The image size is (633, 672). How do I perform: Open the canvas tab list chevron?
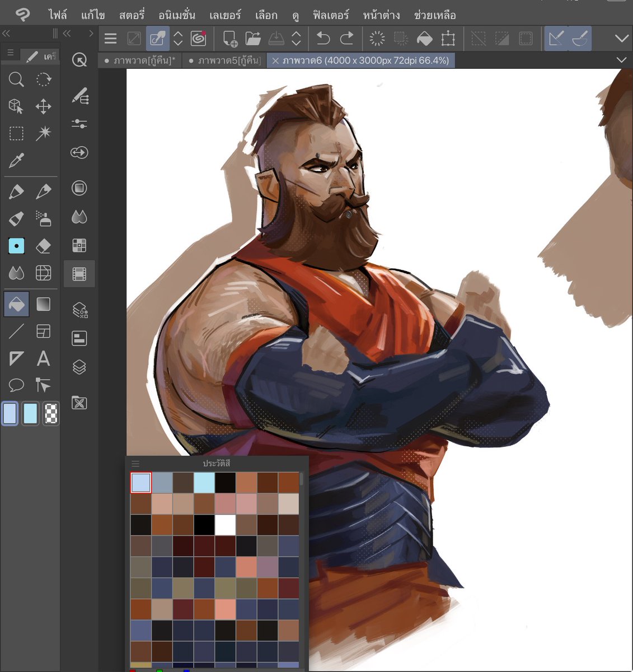621,60
